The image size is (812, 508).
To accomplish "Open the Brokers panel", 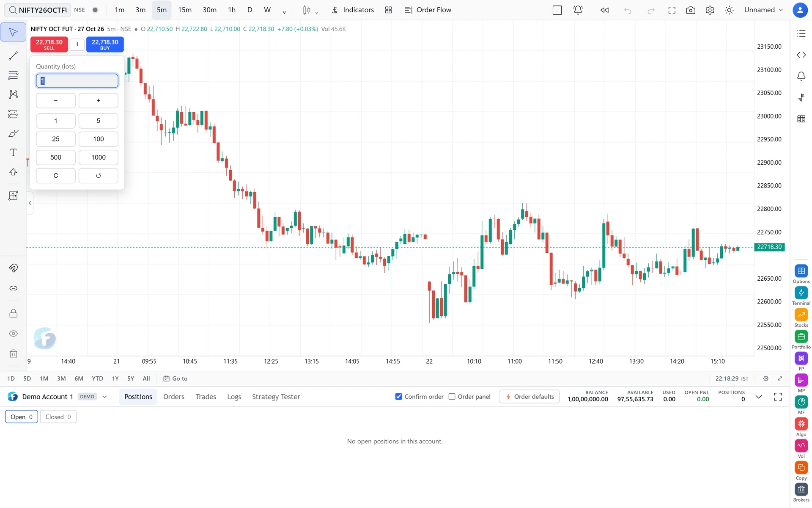I will tap(801, 489).
